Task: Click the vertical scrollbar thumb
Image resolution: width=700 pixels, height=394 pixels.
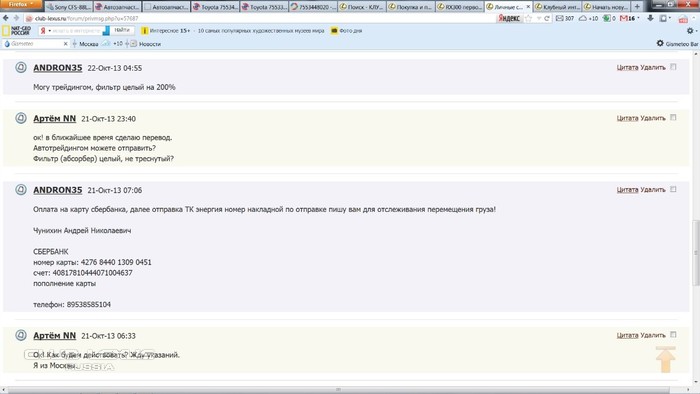Action: pyautogui.click(x=696, y=253)
